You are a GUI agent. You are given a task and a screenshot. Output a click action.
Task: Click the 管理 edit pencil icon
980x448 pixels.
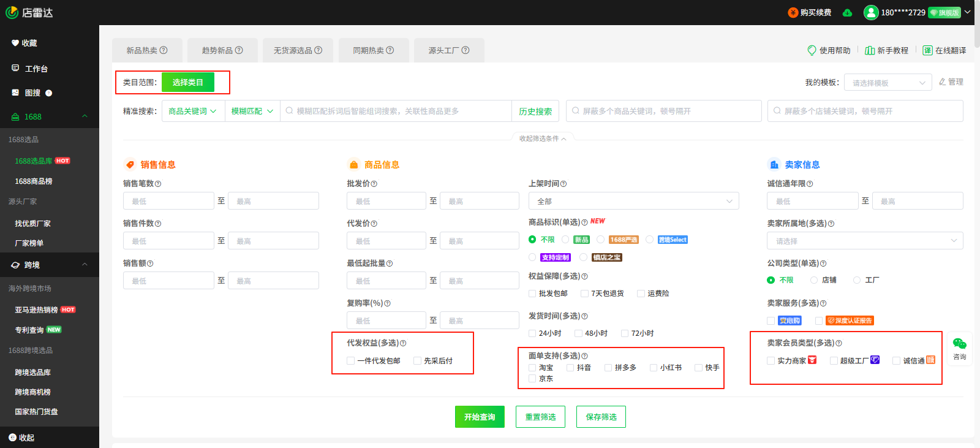click(942, 82)
